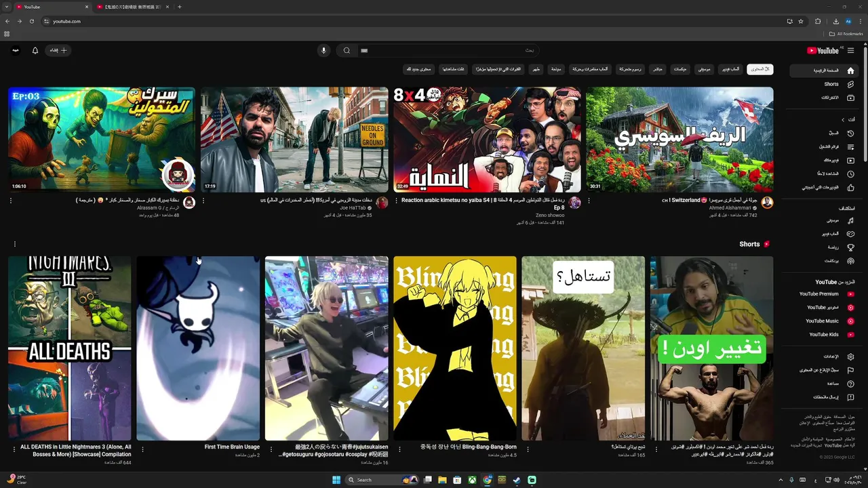Select the Animation filter chip

pos(630,69)
